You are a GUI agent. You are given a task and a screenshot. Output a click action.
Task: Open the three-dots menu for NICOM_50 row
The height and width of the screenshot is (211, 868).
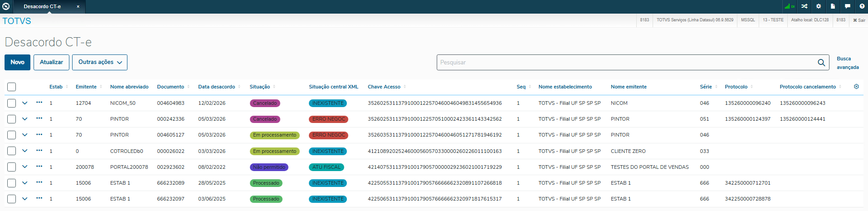[x=39, y=103]
